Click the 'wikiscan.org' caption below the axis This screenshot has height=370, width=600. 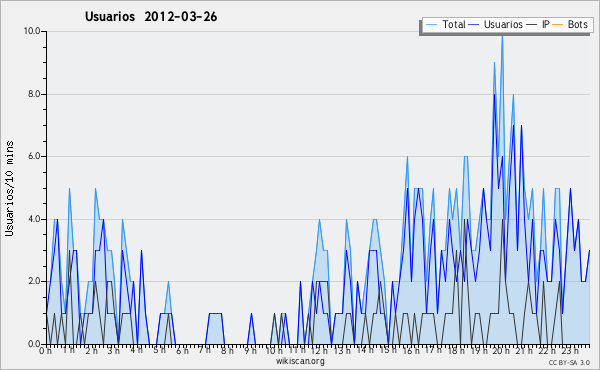click(x=300, y=361)
